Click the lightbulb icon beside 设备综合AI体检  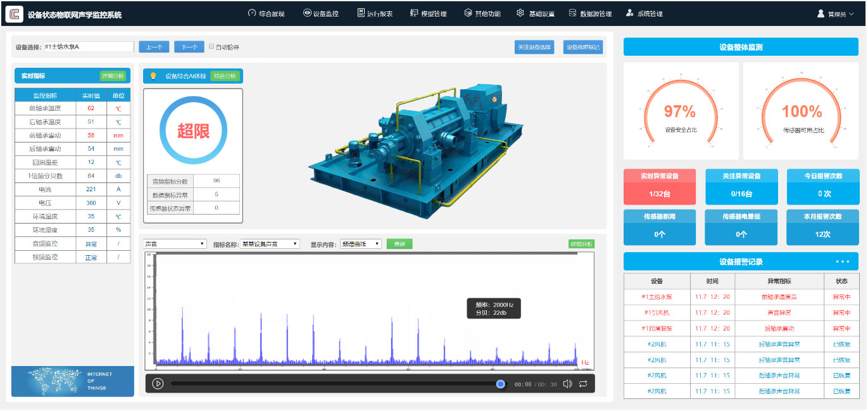pos(153,76)
